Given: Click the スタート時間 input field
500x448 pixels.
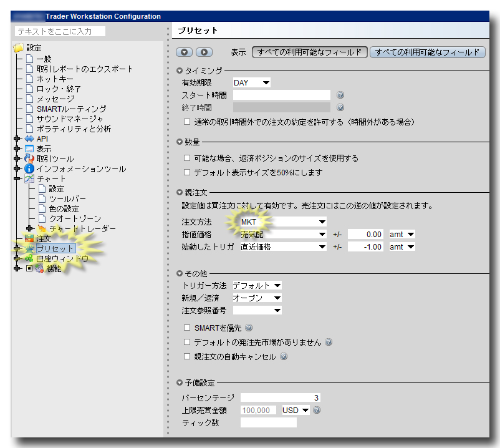Looking at the screenshot, I should click(282, 95).
